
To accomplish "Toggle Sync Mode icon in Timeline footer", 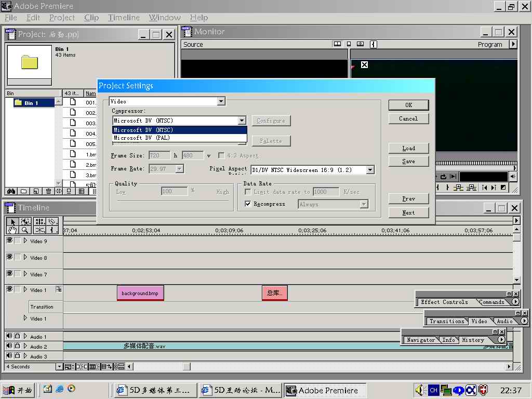I will (119, 366).
